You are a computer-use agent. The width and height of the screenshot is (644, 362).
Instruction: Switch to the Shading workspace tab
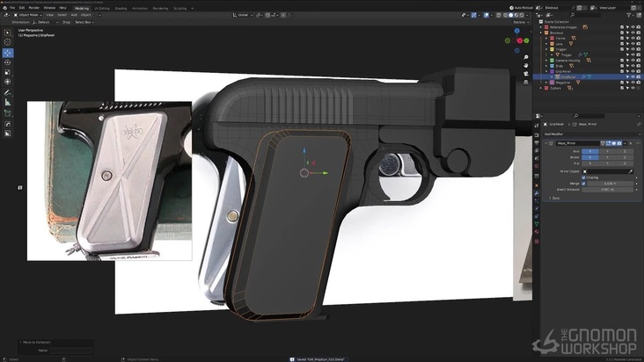[121, 8]
